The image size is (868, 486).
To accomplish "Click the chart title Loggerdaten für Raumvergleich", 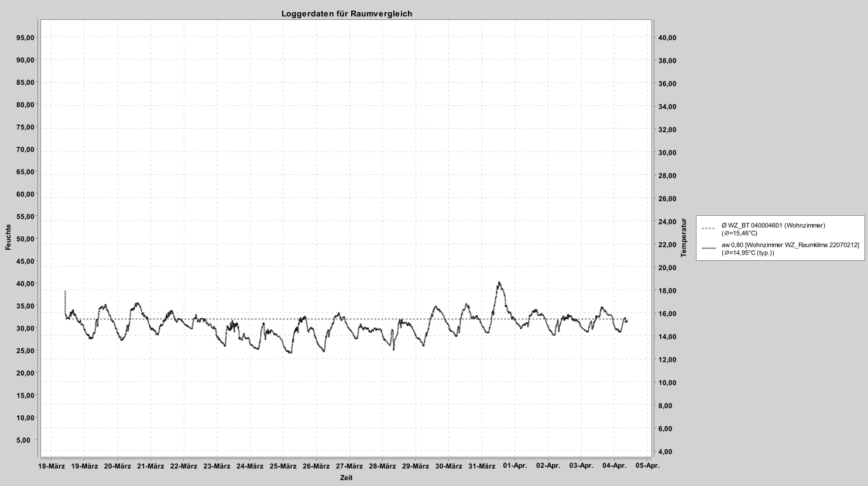I will tap(347, 12).
